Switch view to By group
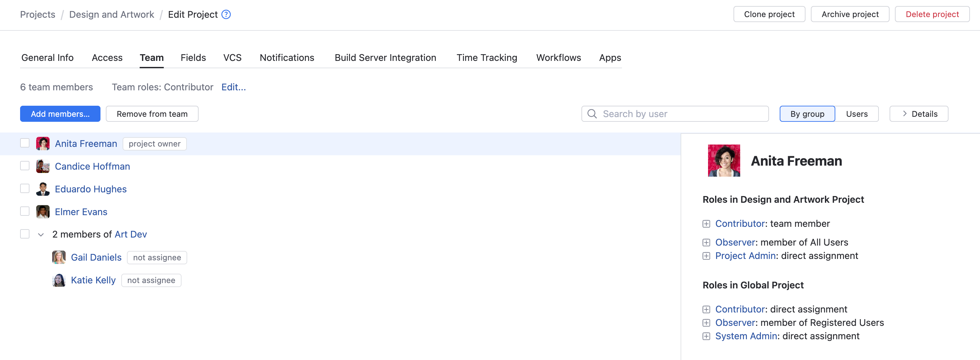The height and width of the screenshot is (360, 980). tap(807, 114)
